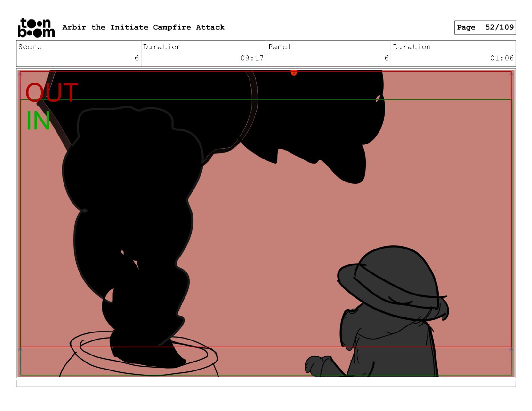Click the red marker at top of frame
This screenshot has width=532, height=411.
(x=294, y=72)
